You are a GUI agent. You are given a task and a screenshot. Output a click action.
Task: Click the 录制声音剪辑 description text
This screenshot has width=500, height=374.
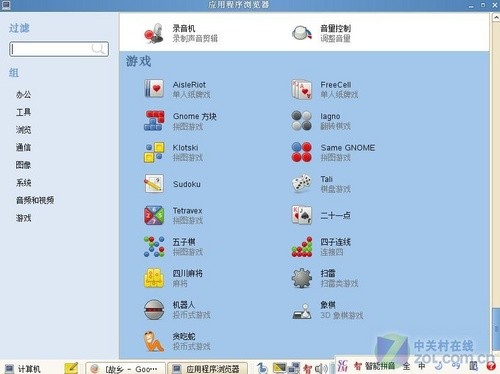(x=195, y=39)
